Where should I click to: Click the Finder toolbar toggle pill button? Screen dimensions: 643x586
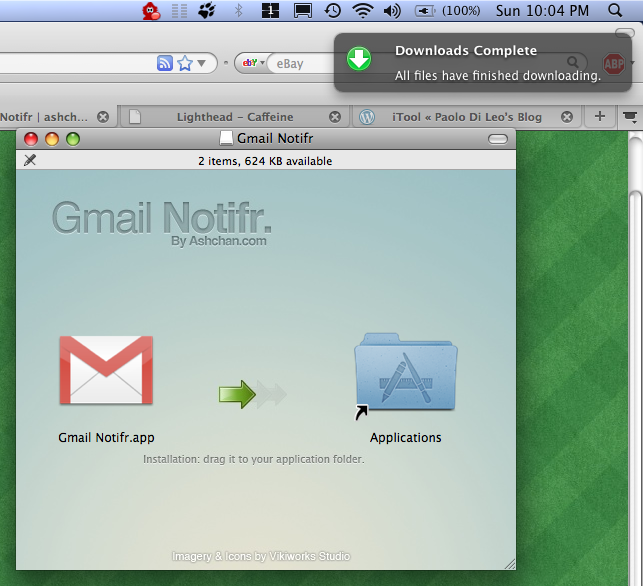pyautogui.click(x=498, y=139)
